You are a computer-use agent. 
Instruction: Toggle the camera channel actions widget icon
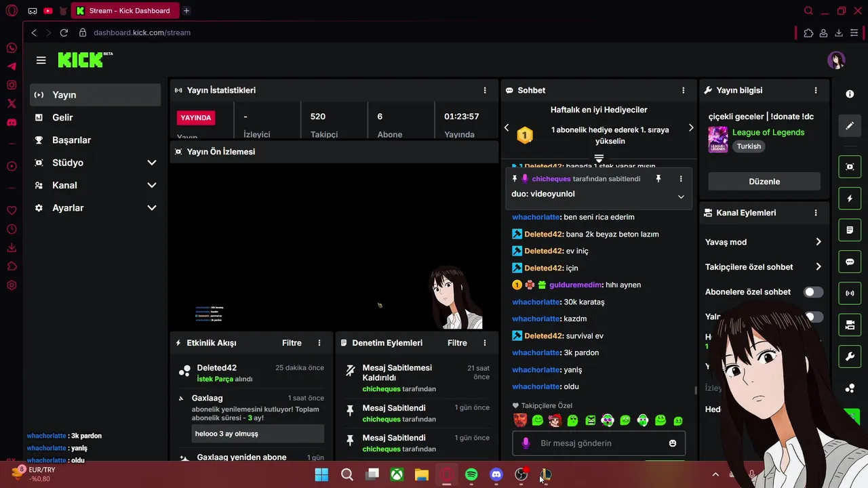coord(850,325)
